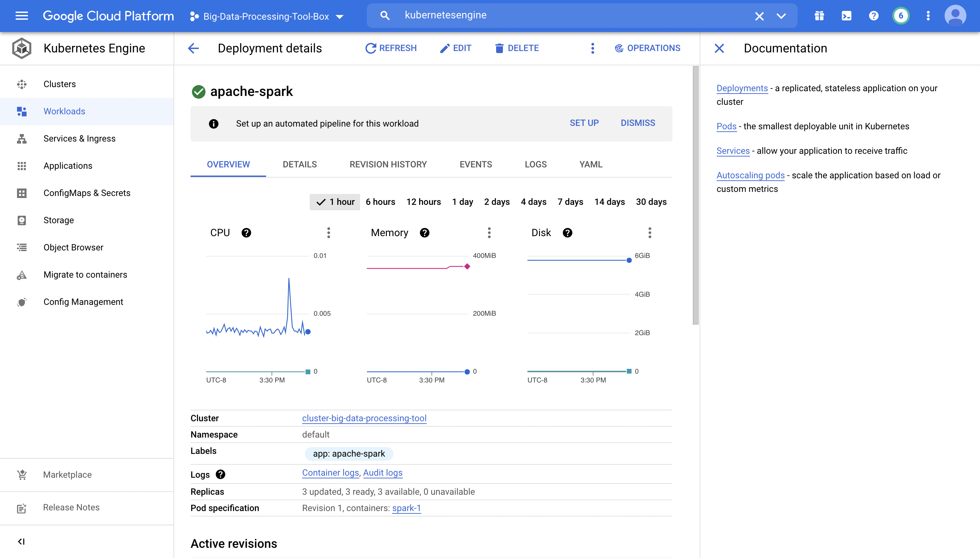Open the CPU chart options menu
The height and width of the screenshot is (558, 980).
[x=328, y=233]
